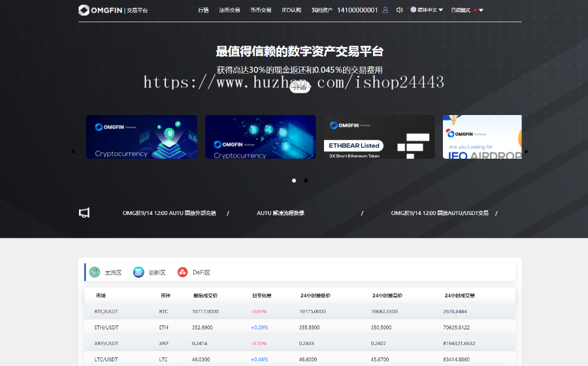588x366 pixels.
Task: Click the -0.03% change value
Action: click(259, 312)
